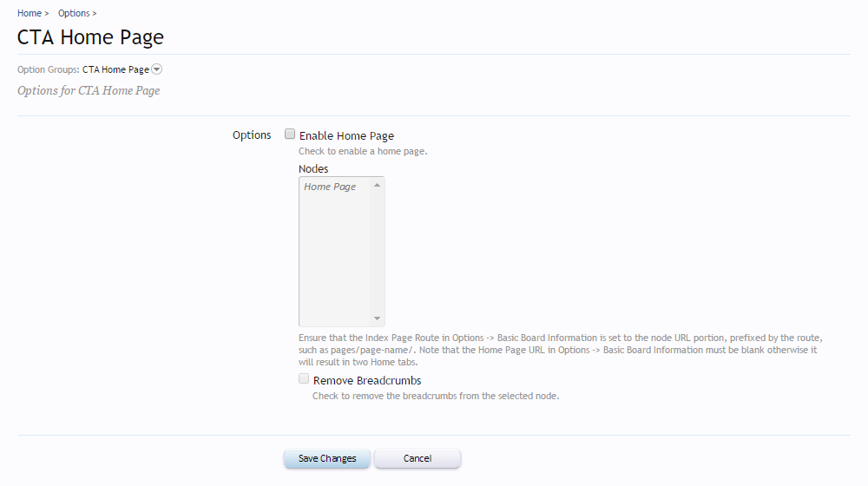This screenshot has height=486, width=868.
Task: Tick the Remove Breadcrumbs checkbox
Action: coord(303,378)
